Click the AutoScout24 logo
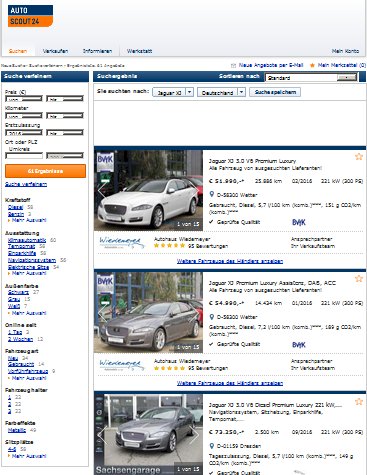 pos(30,16)
